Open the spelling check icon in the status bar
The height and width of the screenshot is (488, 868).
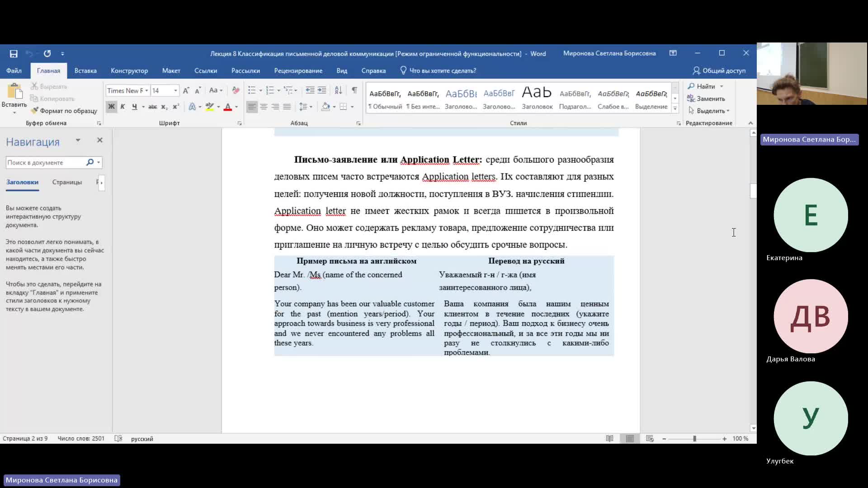[118, 439]
